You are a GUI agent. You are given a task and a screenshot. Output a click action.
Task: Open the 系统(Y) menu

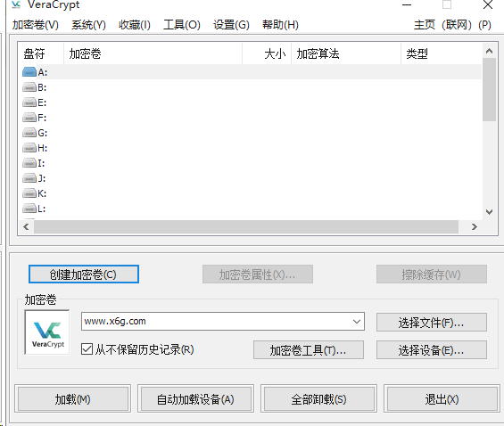pyautogui.click(x=88, y=25)
